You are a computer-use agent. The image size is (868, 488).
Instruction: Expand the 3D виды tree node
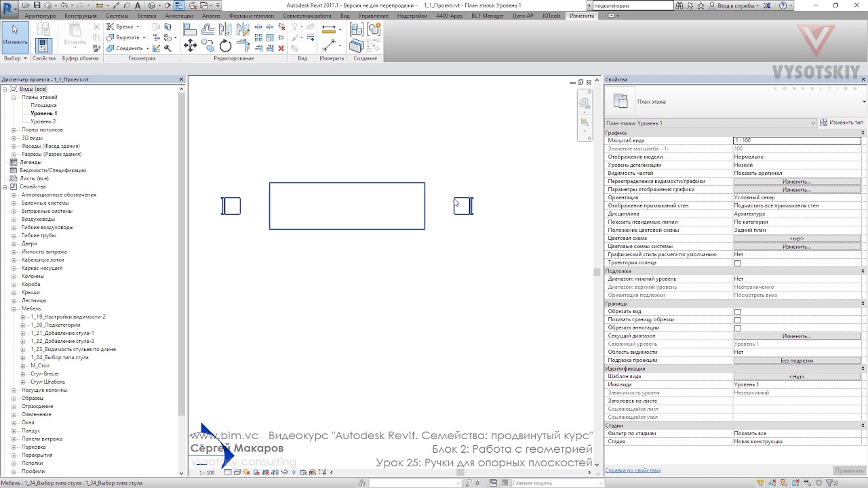point(14,138)
